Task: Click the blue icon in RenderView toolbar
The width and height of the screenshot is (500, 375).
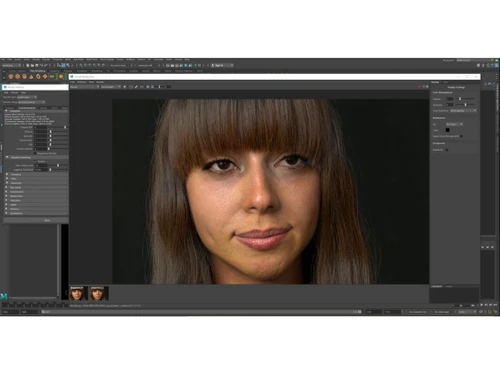Action: 148,87
